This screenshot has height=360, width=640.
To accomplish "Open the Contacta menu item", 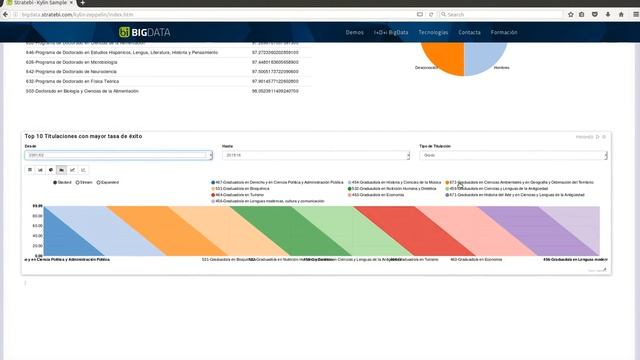I will (469, 32).
